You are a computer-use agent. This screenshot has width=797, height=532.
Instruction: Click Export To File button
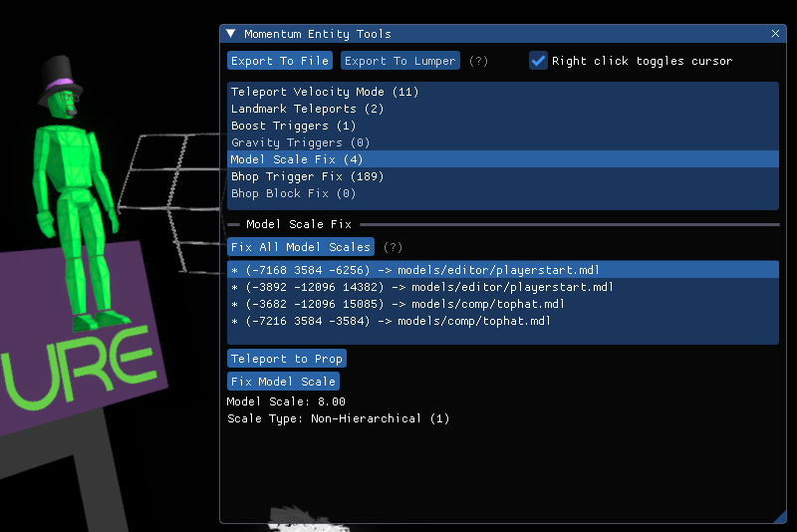click(280, 61)
